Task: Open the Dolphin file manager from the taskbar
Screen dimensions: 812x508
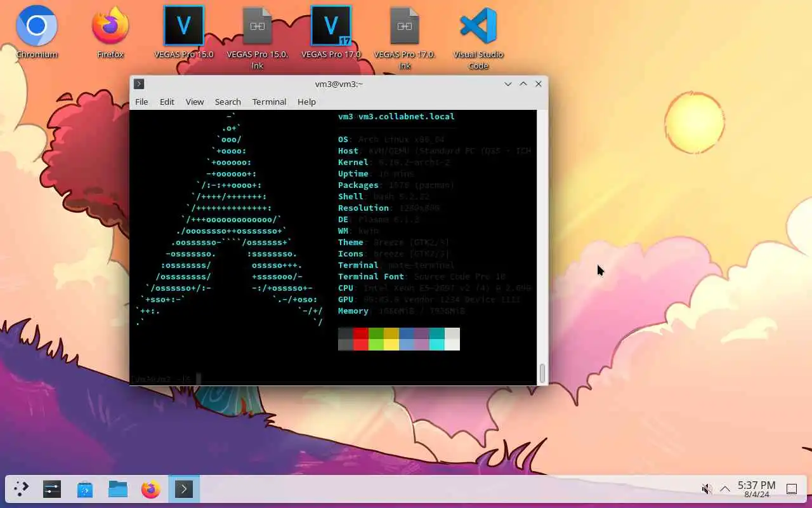Action: click(118, 489)
